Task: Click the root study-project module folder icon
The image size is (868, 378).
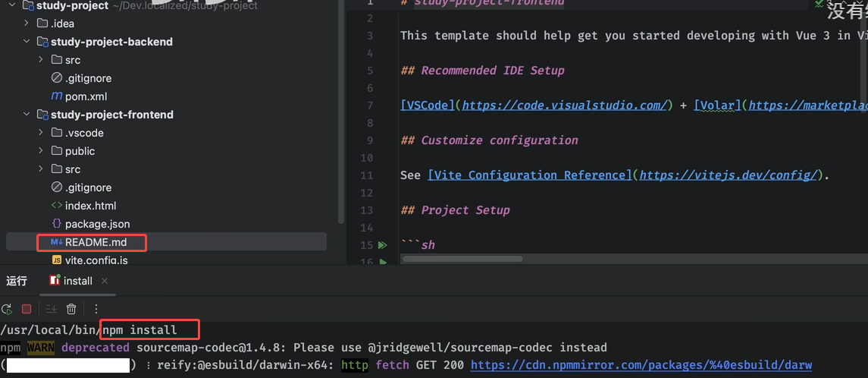Action: pos(29,6)
